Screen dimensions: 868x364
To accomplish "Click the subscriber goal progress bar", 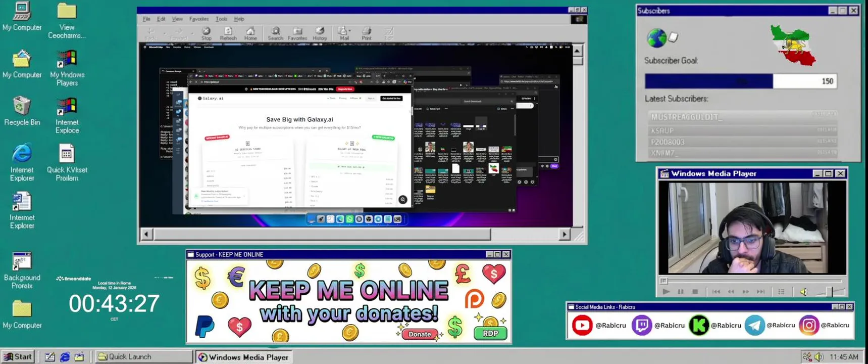I will point(740,81).
